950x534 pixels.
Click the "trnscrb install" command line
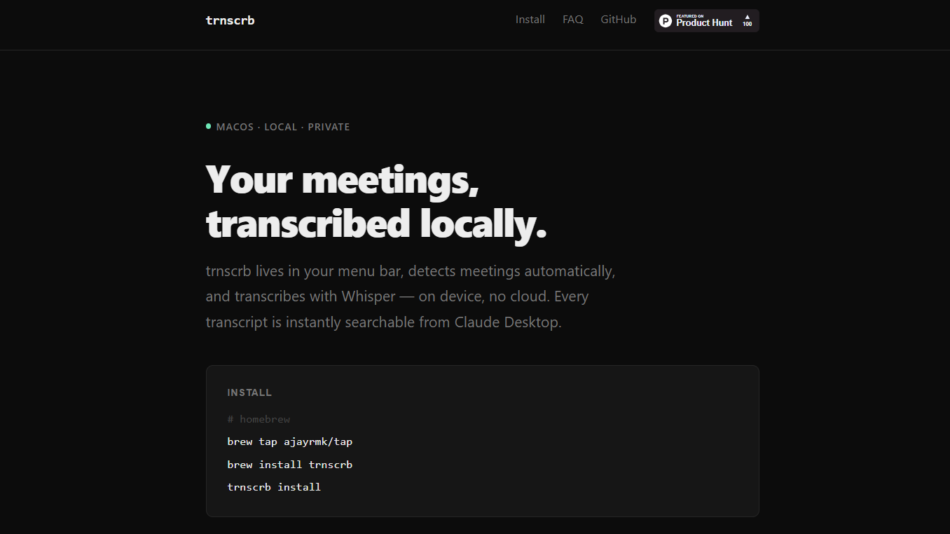coord(274,487)
